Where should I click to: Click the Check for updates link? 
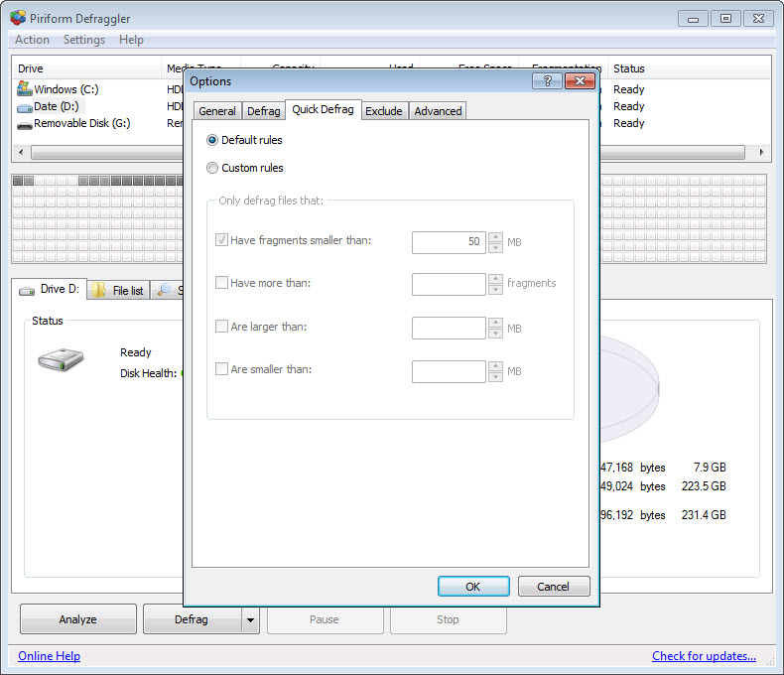704,656
